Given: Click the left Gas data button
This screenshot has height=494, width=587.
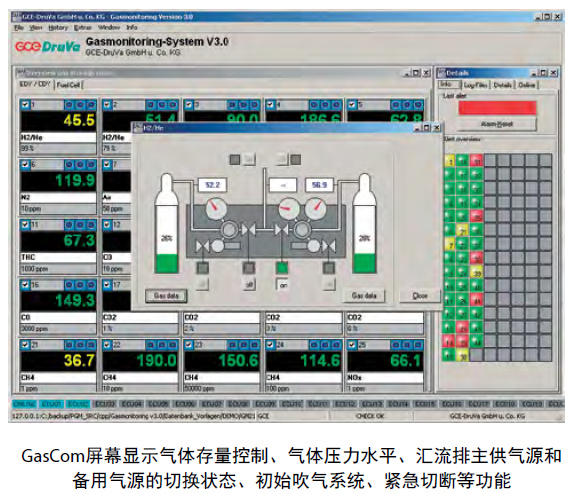Looking at the screenshot, I should [166, 296].
